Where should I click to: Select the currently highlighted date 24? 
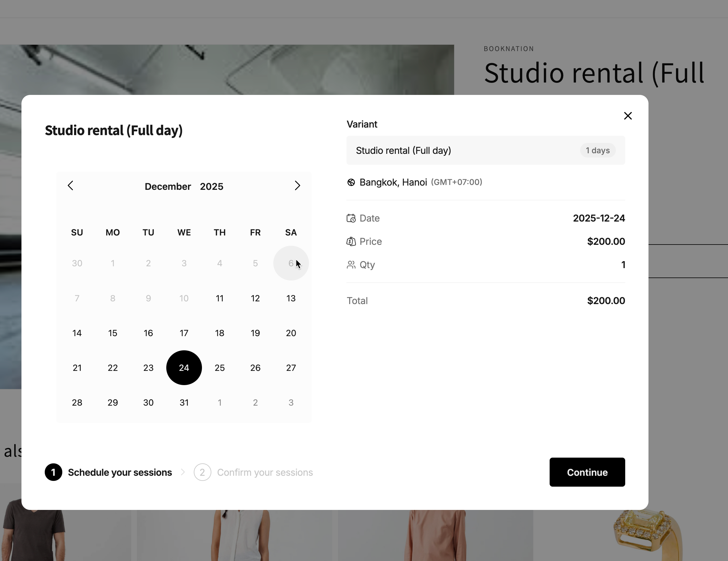click(184, 368)
